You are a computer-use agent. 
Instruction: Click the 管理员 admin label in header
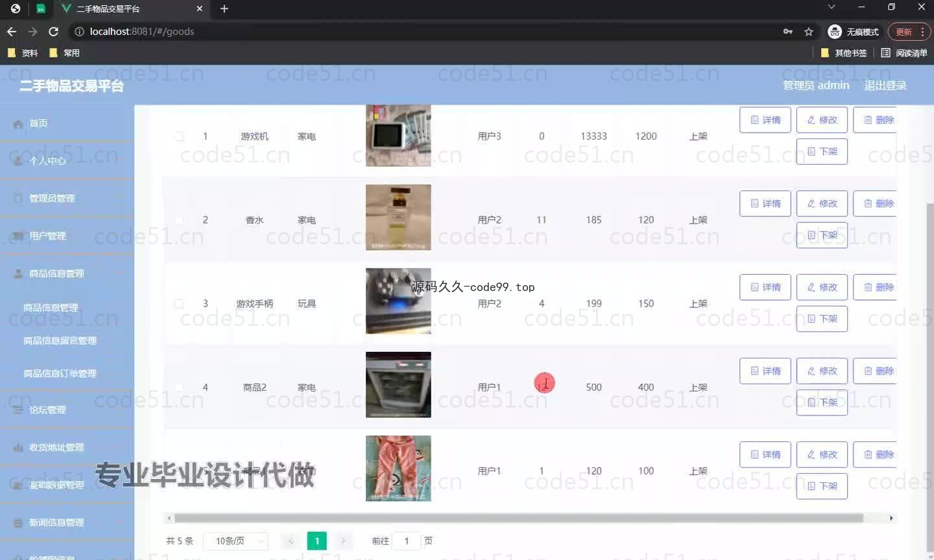coord(816,85)
